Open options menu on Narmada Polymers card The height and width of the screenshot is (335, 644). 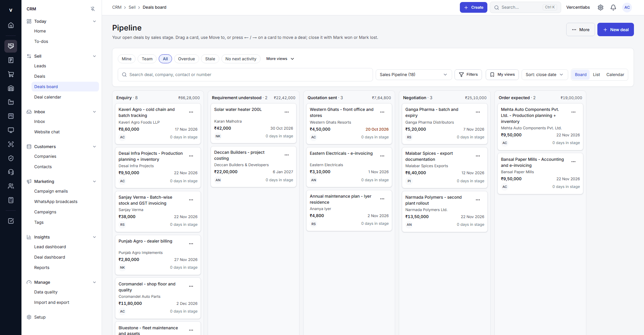(478, 200)
